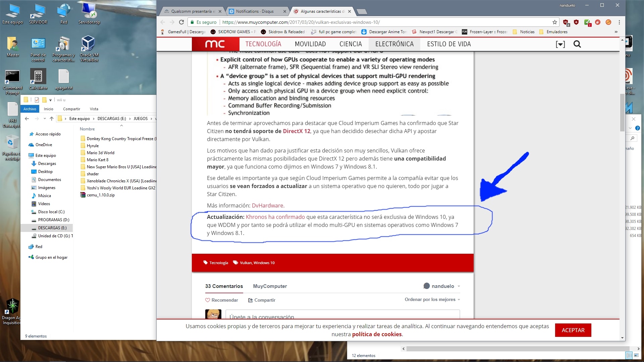Show hidden bookmarks overflow chevron
The image size is (644, 362).
(616, 32)
